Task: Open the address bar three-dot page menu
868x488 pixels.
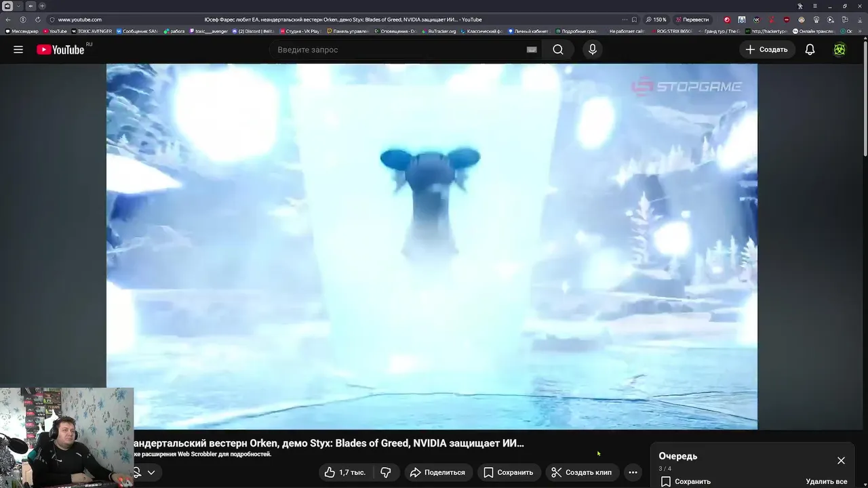Action: pos(625,20)
